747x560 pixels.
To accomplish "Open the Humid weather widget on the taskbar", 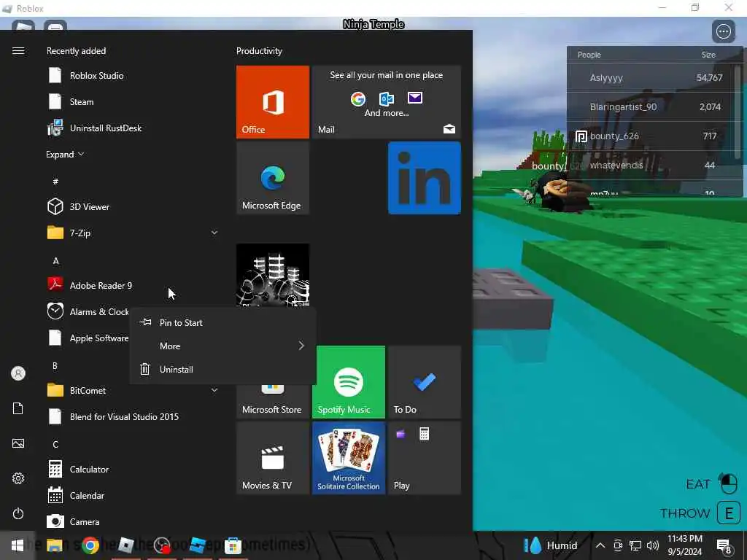I will pyautogui.click(x=550, y=545).
